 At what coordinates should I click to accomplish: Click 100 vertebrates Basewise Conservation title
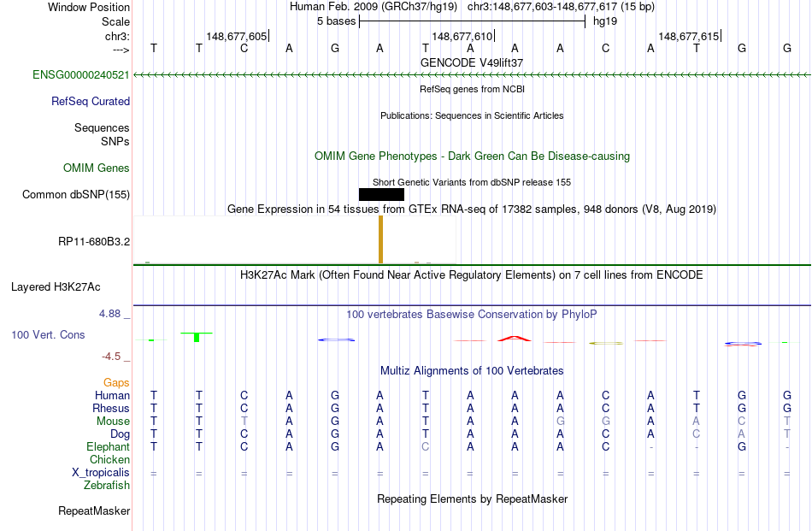click(472, 315)
